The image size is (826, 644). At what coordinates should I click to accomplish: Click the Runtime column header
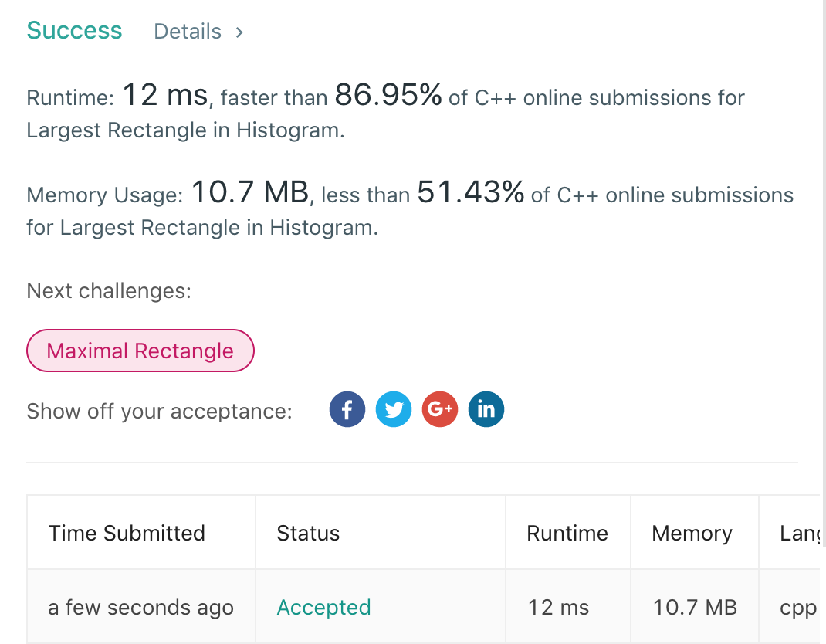pos(567,533)
